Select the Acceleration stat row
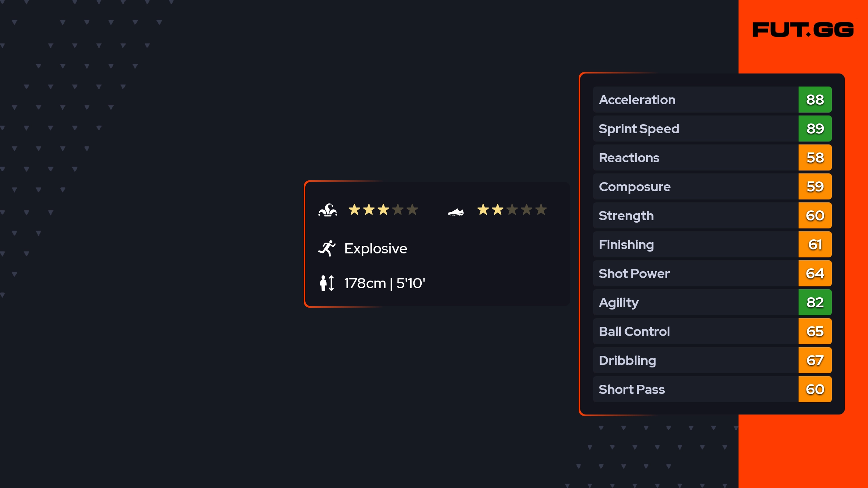 click(694, 100)
